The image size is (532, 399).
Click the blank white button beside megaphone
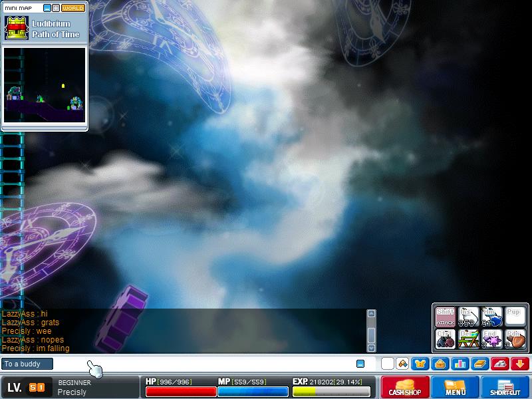[388, 364]
